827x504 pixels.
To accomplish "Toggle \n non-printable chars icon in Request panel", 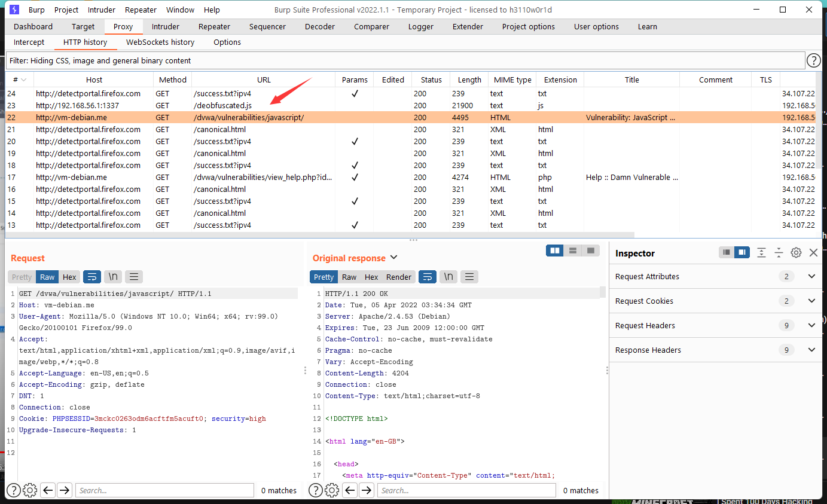I will coord(112,277).
